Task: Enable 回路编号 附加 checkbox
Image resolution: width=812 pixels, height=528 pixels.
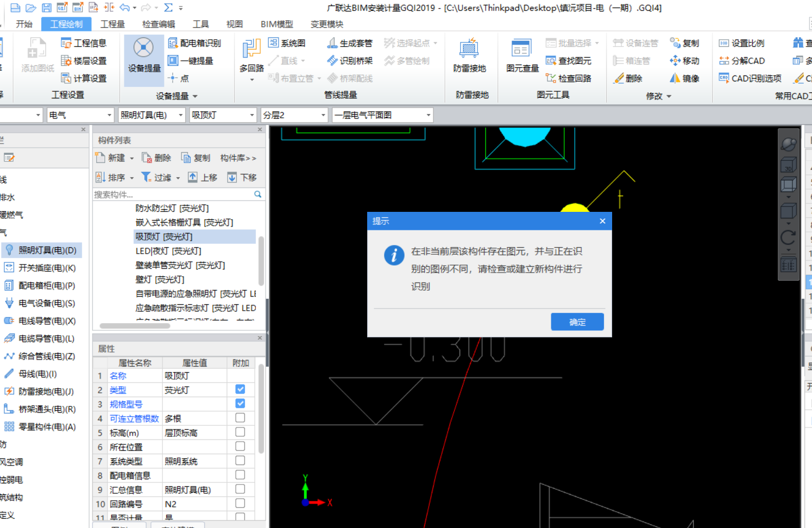Action: (x=240, y=503)
